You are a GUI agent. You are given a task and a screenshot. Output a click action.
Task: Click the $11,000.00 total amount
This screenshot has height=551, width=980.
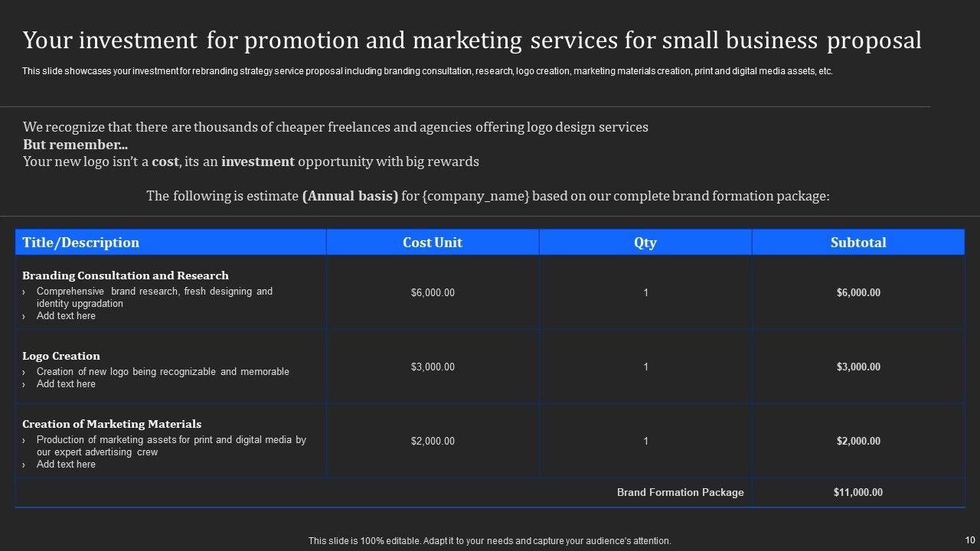click(x=858, y=492)
